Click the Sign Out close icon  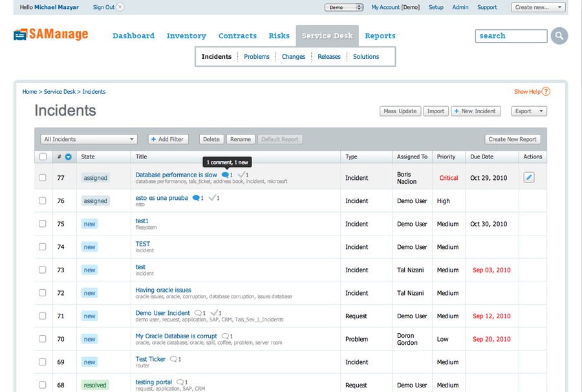[120, 7]
